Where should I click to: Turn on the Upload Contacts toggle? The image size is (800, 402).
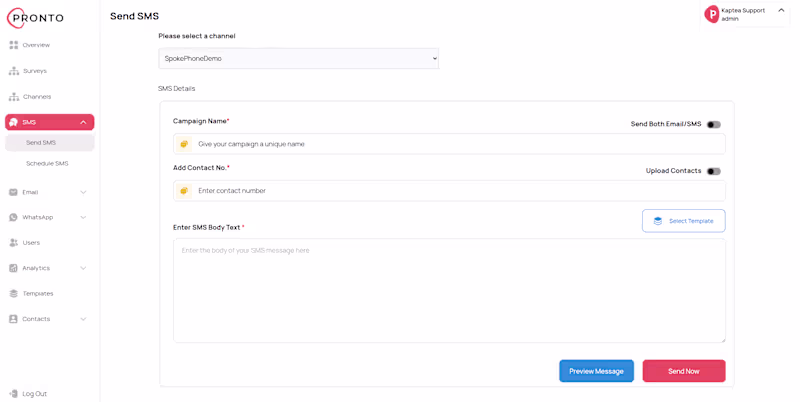(713, 171)
